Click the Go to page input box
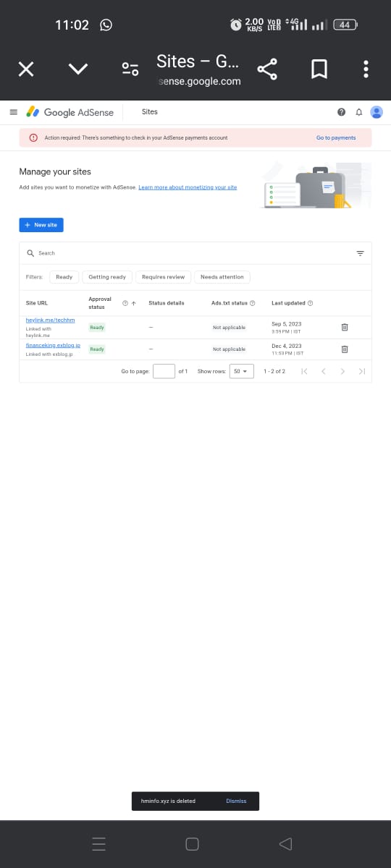This screenshot has width=391, height=868. point(164,371)
